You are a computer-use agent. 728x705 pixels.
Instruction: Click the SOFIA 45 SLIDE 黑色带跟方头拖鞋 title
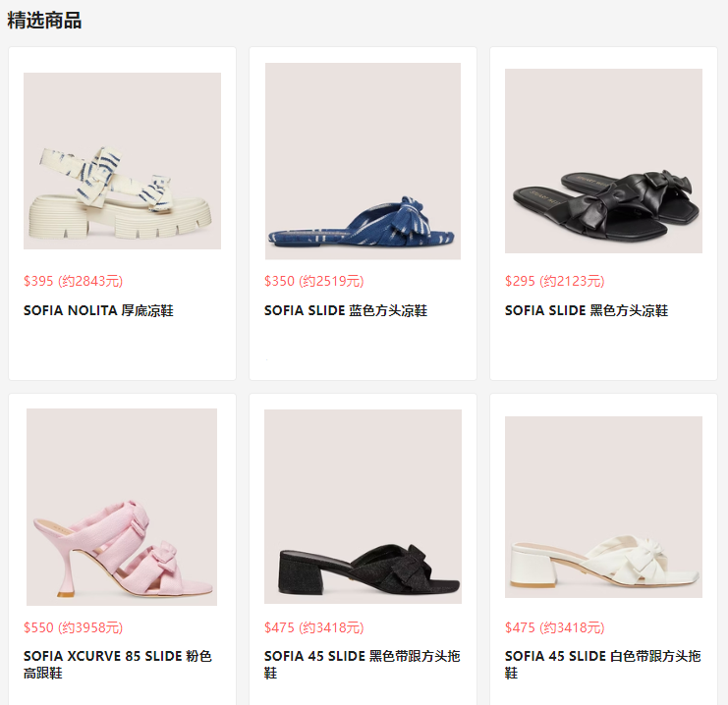point(363,664)
